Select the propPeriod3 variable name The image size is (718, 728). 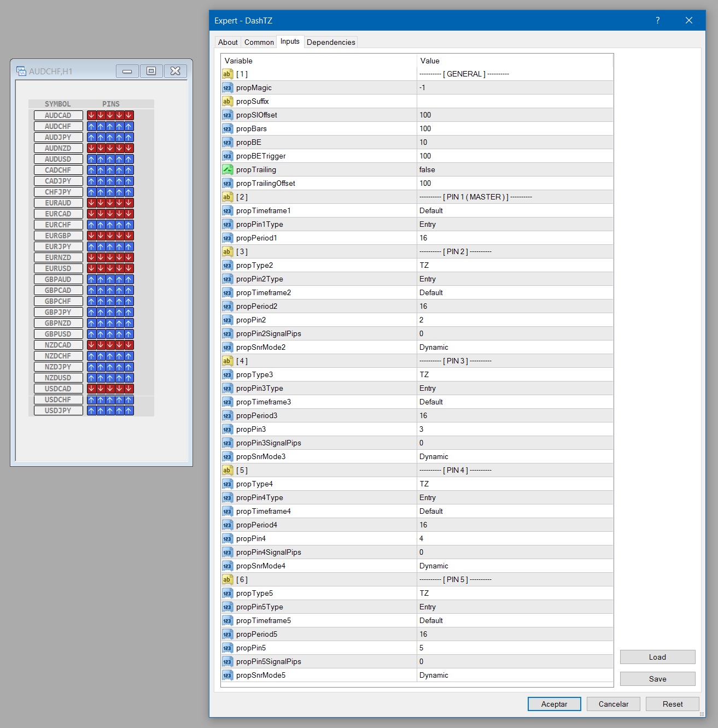click(256, 415)
